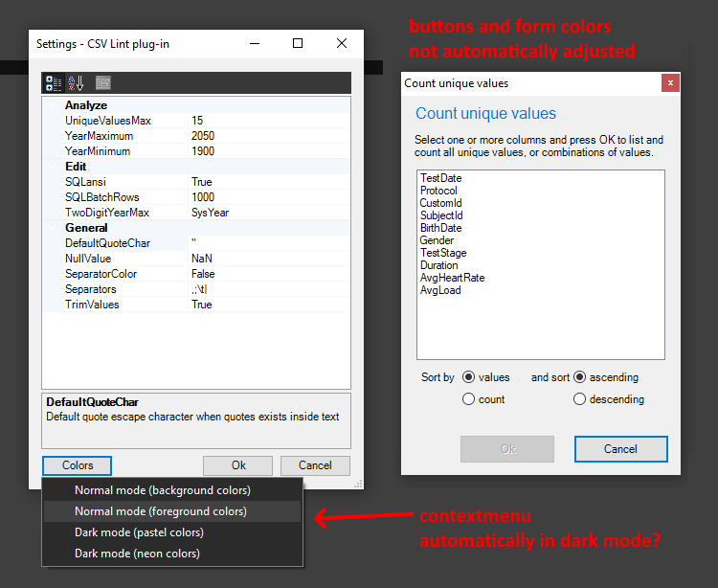
Task: Click Cancel in Count unique values
Action: tap(620, 449)
